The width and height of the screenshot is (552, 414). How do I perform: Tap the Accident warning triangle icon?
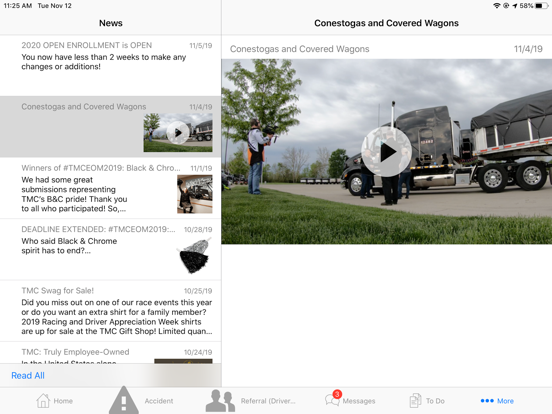click(124, 400)
